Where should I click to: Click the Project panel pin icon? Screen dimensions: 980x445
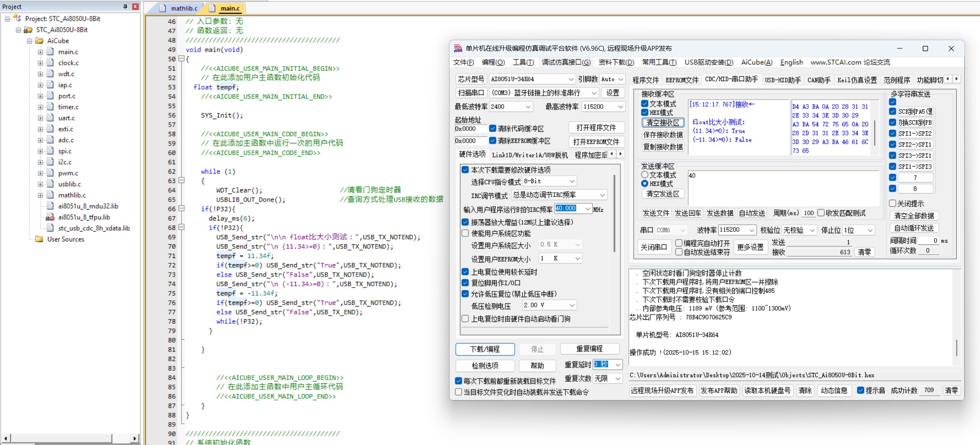(x=125, y=7)
